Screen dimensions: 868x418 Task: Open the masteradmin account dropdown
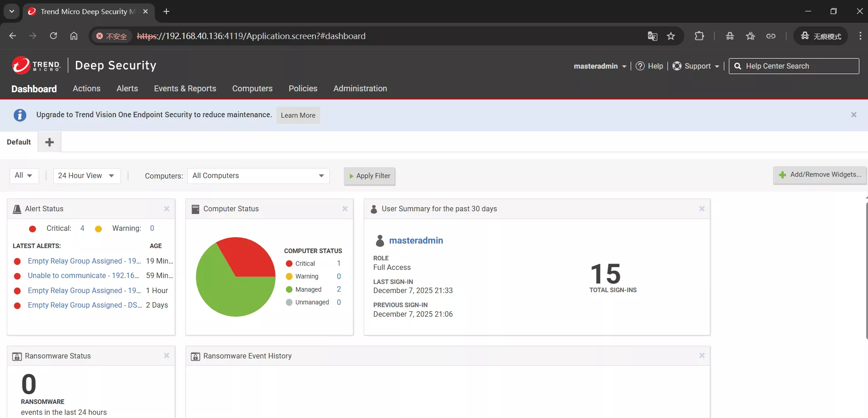[x=600, y=66]
